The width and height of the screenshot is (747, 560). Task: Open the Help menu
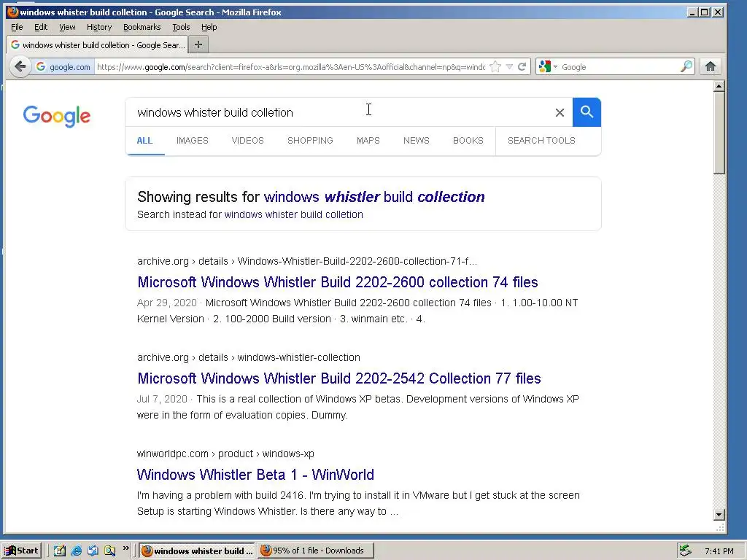click(x=209, y=27)
